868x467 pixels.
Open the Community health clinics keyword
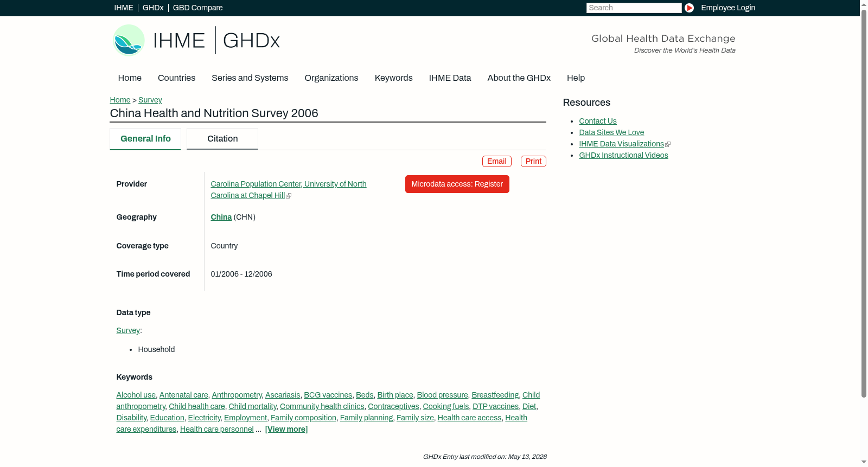[x=322, y=406]
